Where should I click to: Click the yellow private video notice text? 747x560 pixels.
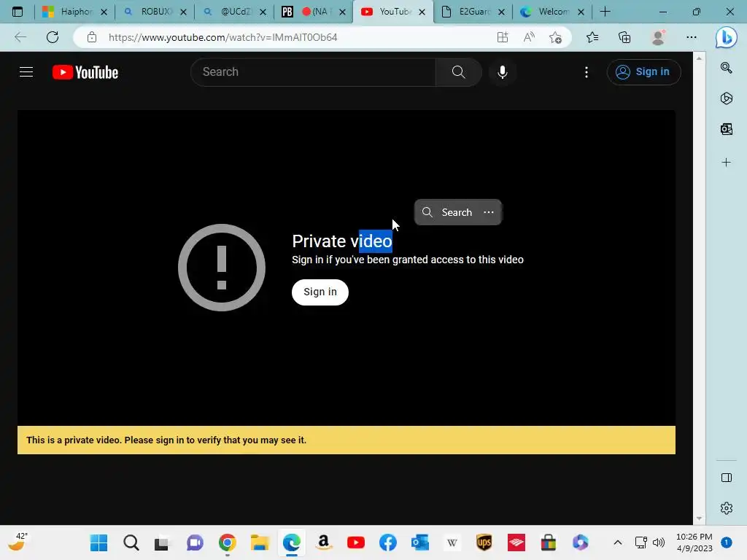[166, 440]
